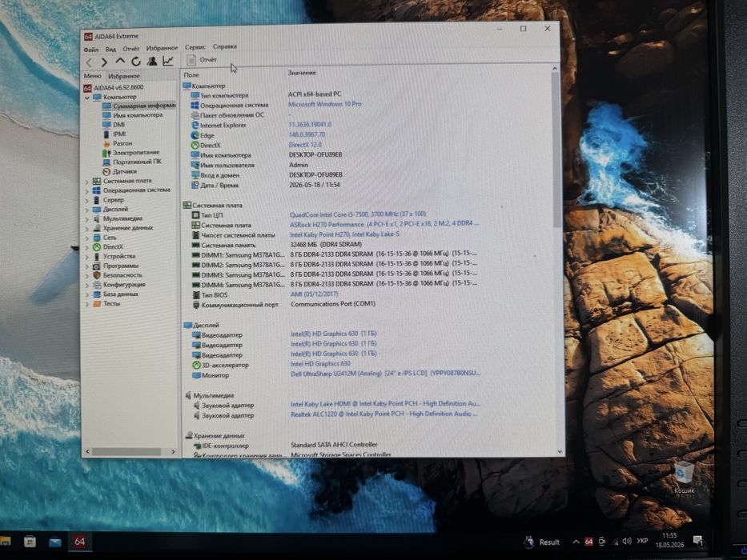Open the DirectX 12.0 link
Screen dimensions: 747x560
tap(305, 144)
